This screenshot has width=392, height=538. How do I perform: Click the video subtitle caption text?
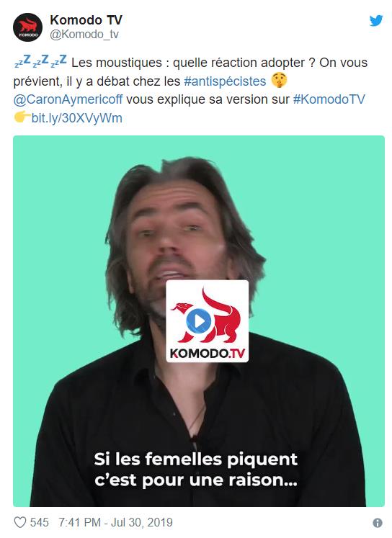tap(196, 470)
